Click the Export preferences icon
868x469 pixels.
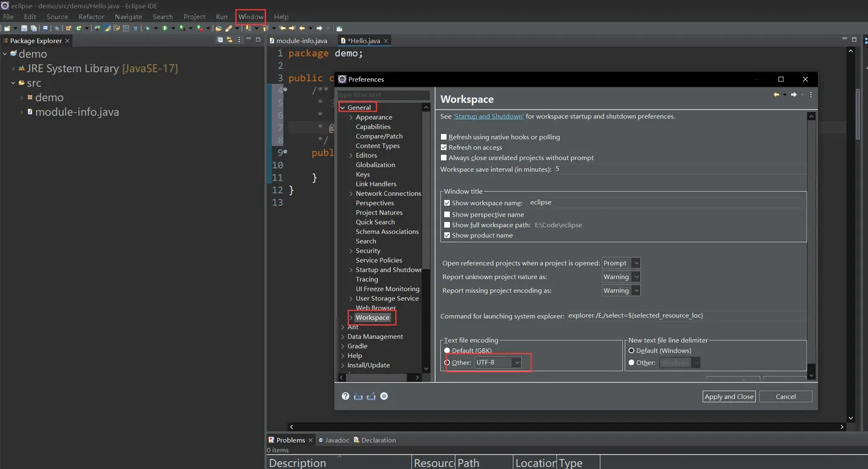(x=371, y=396)
